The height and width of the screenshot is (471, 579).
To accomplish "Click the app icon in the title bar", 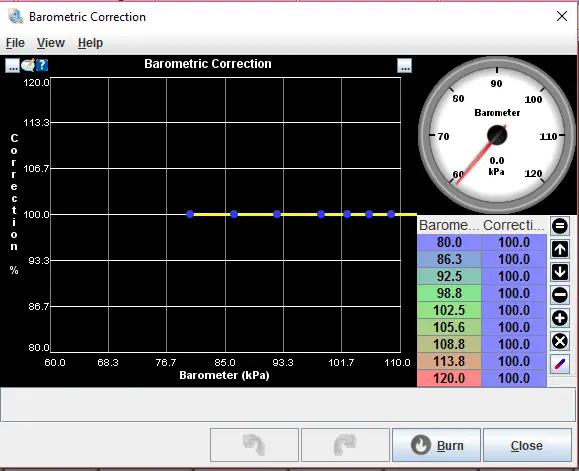I will 15,17.
